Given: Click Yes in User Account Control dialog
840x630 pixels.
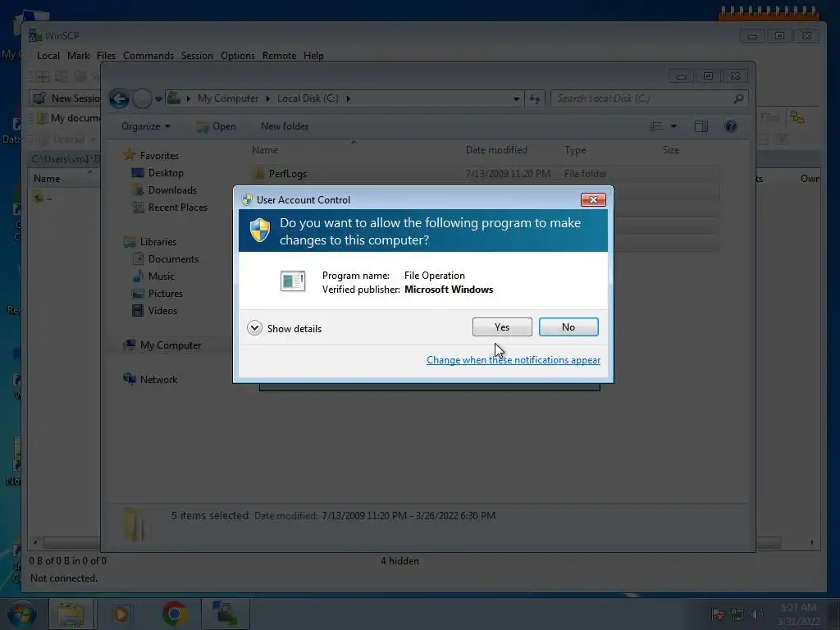Looking at the screenshot, I should [502, 326].
